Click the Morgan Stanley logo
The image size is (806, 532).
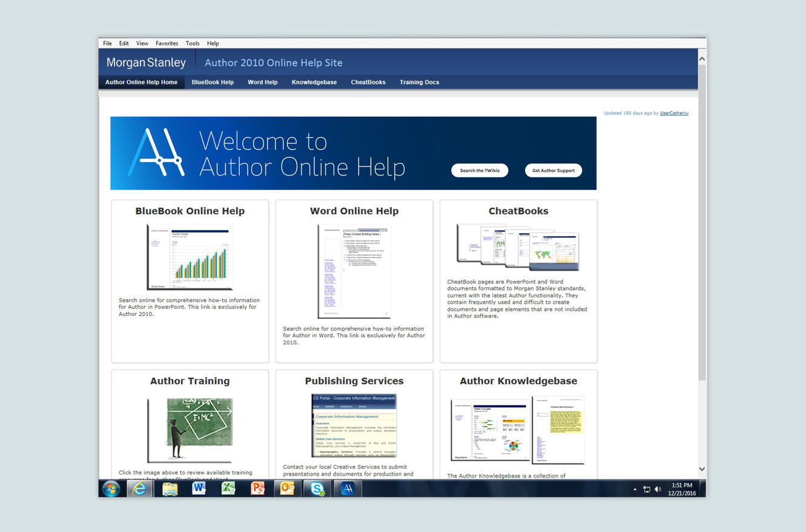click(146, 62)
